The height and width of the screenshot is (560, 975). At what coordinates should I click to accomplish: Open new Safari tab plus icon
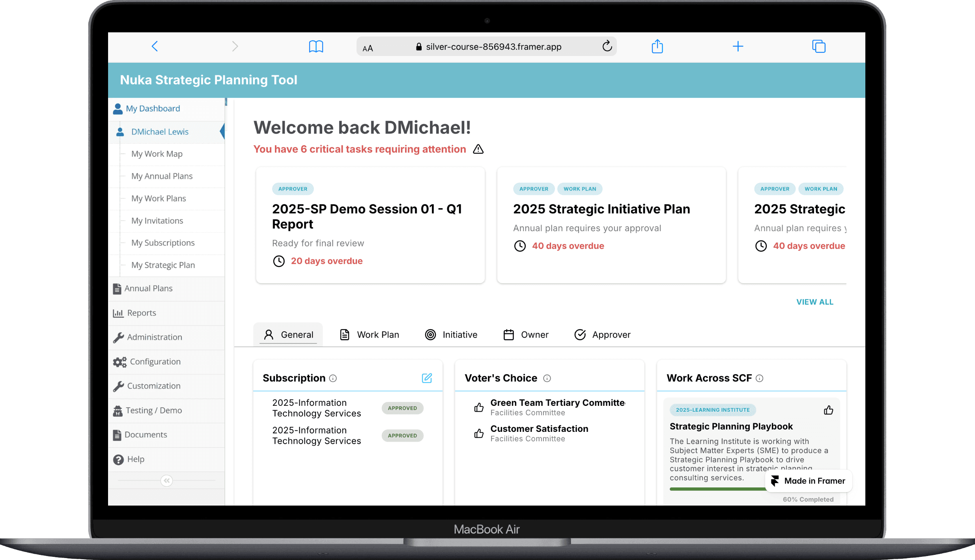point(738,47)
